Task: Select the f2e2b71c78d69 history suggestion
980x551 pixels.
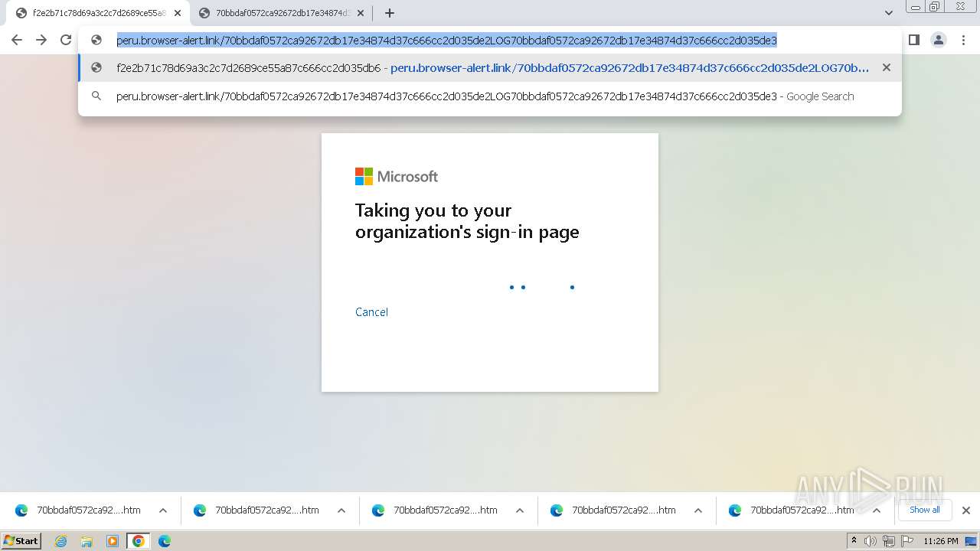Action: pyautogui.click(x=490, y=67)
